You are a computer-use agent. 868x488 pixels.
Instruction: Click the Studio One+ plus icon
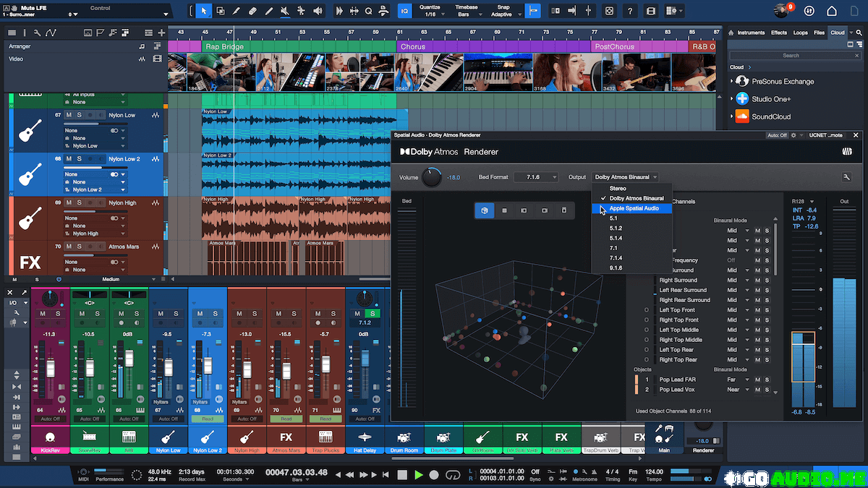pos(741,99)
